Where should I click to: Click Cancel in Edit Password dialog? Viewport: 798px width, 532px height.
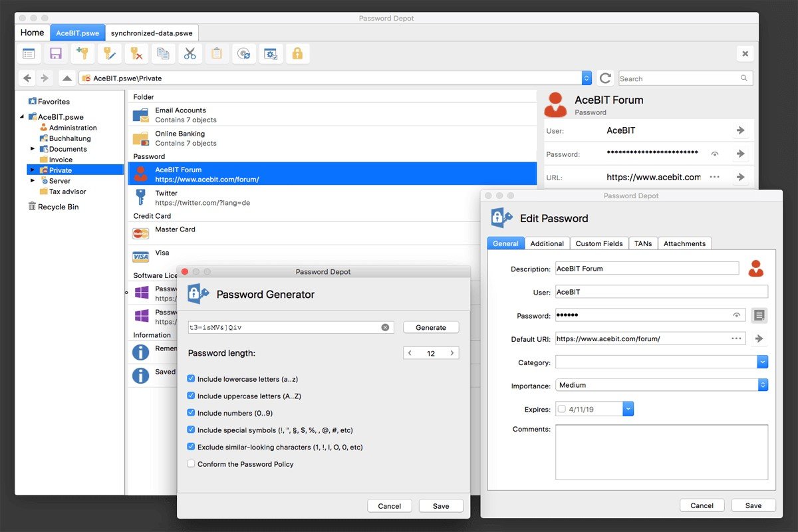tap(702, 505)
